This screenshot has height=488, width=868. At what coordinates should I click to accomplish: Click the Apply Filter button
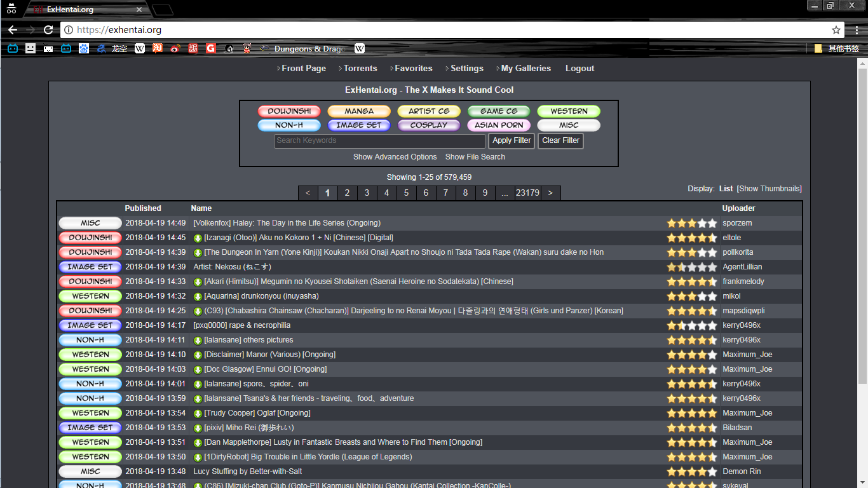(512, 140)
